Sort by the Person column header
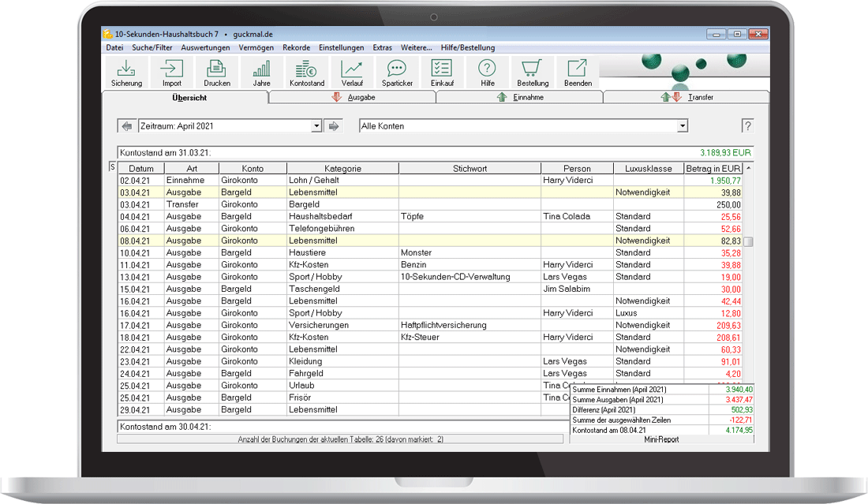This screenshot has width=868, height=504. coord(577,168)
